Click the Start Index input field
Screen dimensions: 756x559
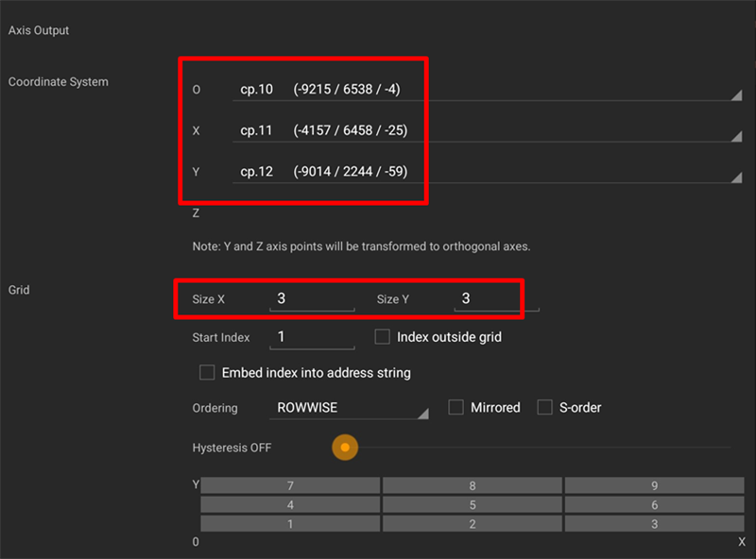[314, 337]
